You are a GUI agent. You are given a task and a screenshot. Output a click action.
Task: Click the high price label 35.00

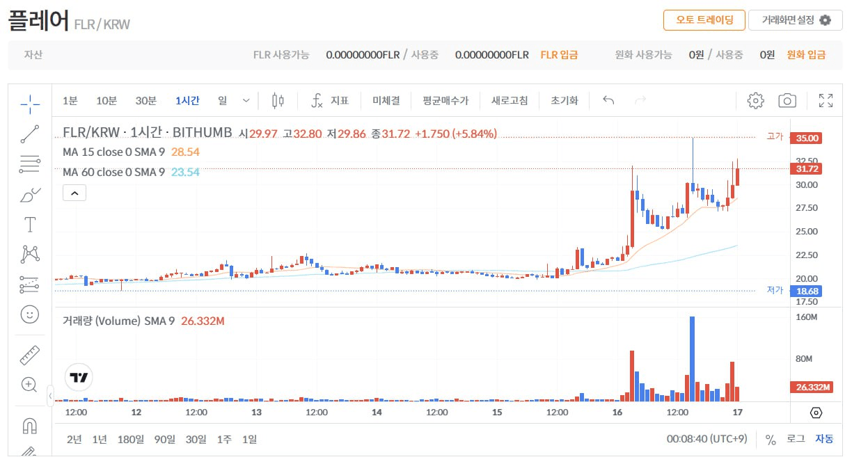coord(807,138)
